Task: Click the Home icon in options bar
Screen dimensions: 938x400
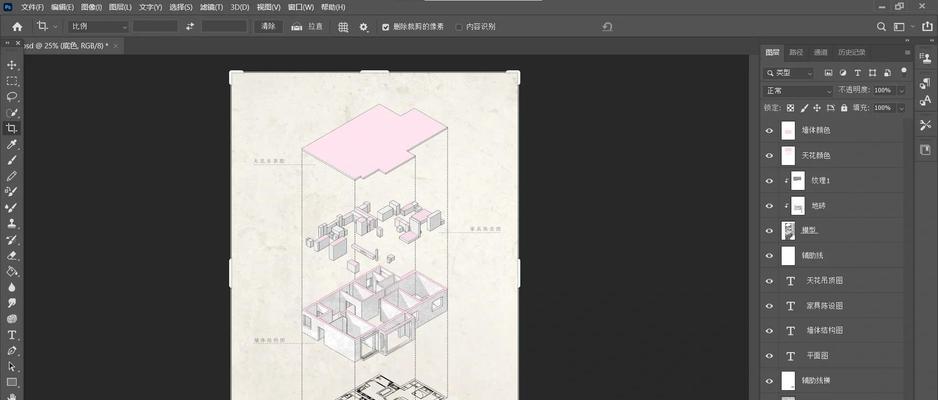Action: click(x=17, y=26)
